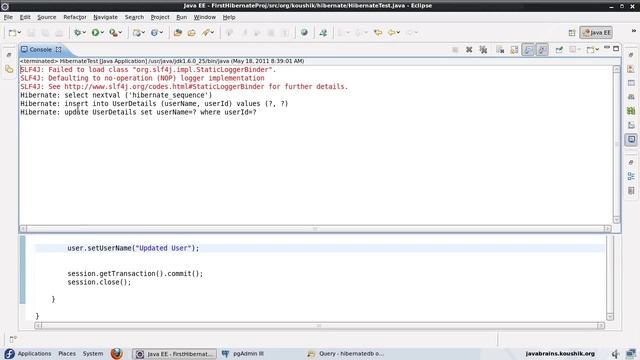
Task: Open the File menu
Action: [x=8, y=17]
